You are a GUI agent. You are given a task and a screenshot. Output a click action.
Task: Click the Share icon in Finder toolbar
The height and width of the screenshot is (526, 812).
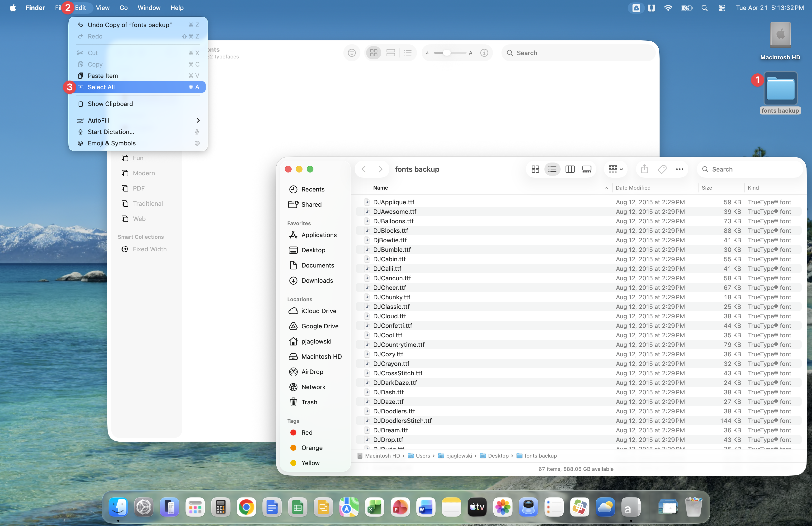click(x=644, y=169)
